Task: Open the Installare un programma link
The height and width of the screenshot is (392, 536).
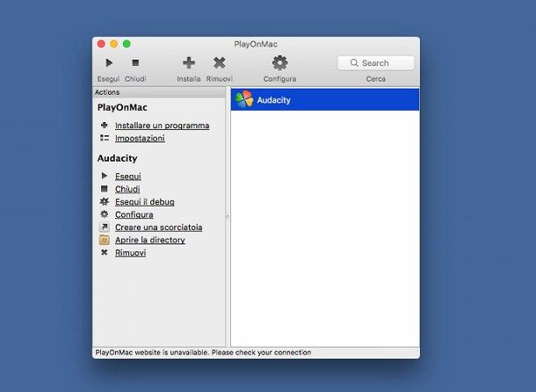Action: [162, 126]
